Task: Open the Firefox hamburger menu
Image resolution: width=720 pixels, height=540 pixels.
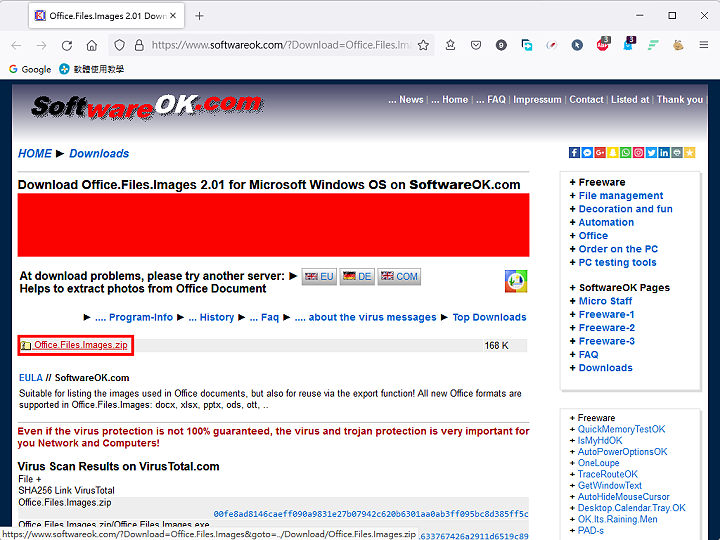Action: 703,45
